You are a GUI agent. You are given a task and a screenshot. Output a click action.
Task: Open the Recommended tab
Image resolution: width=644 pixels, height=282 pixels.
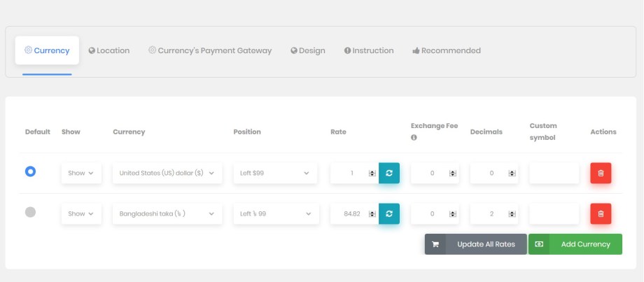447,50
